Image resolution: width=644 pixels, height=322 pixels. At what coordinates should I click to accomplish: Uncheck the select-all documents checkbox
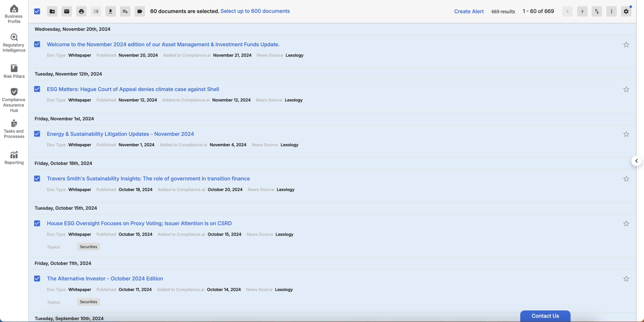[x=37, y=11]
